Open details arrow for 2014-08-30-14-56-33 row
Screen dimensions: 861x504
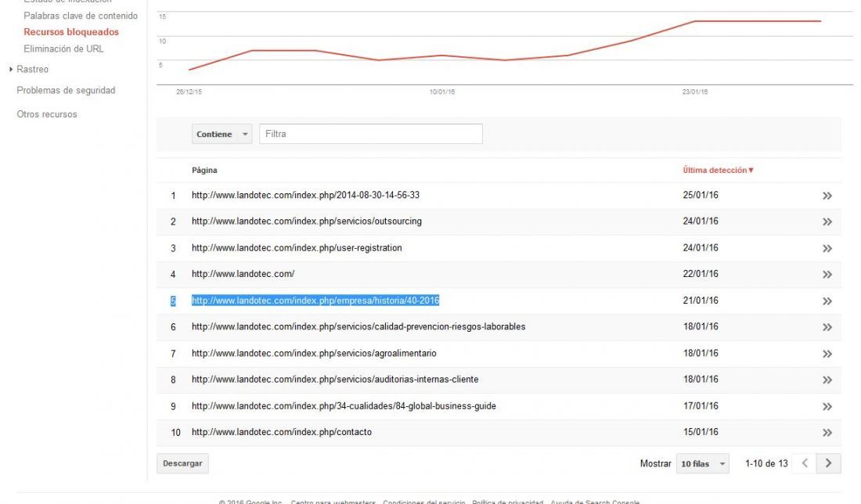click(827, 196)
